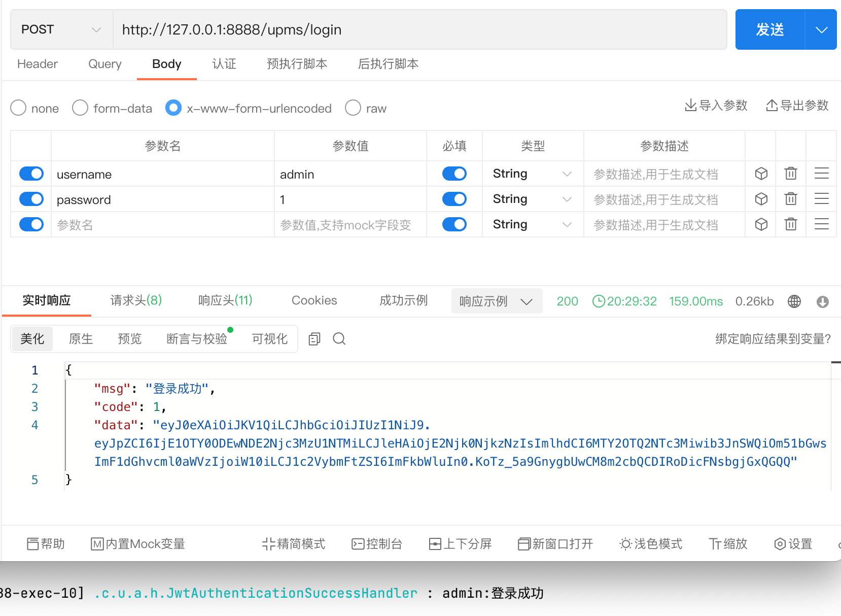Image resolution: width=841 pixels, height=616 pixels.
Task: Delete the username parameter row
Action: click(791, 174)
